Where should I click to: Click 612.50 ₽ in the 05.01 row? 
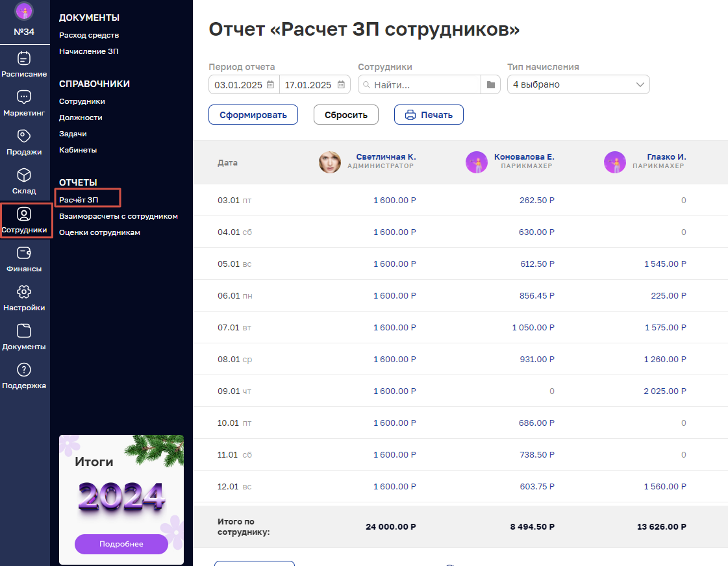(537, 264)
